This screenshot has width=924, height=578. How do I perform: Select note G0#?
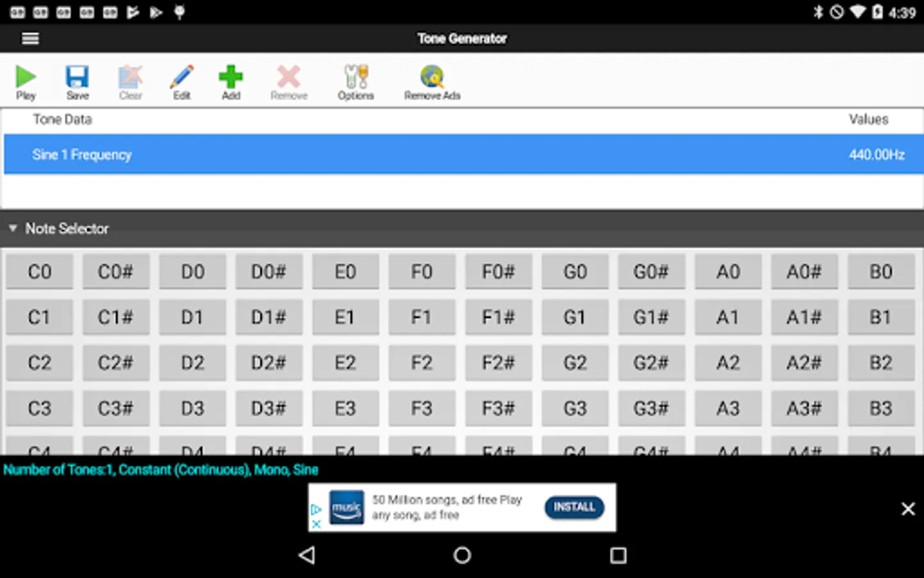651,272
